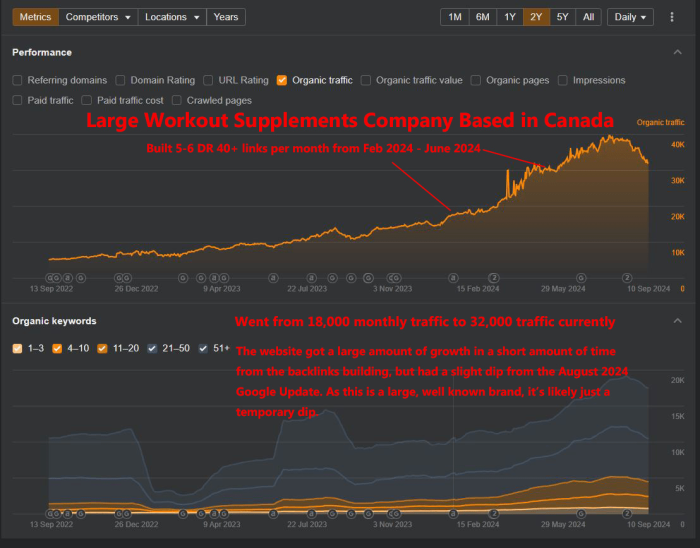Open the Daily interval dropdown
This screenshot has width=700, height=548.
pyautogui.click(x=630, y=17)
